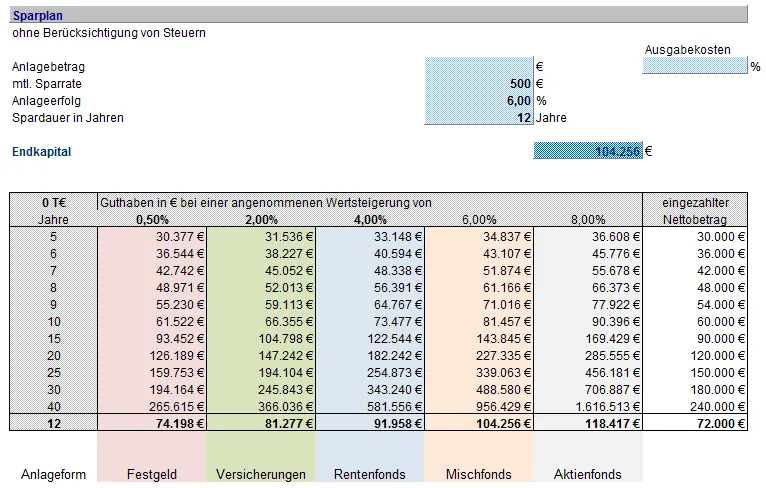This screenshot has width=766, height=488.
Task: Click the year 25 row label
Action: click(x=53, y=373)
